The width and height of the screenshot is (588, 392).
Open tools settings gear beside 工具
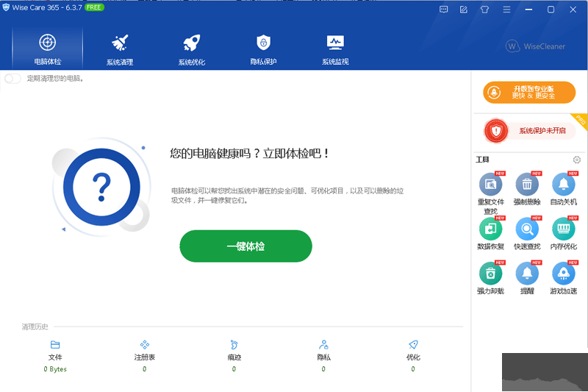coord(577,160)
